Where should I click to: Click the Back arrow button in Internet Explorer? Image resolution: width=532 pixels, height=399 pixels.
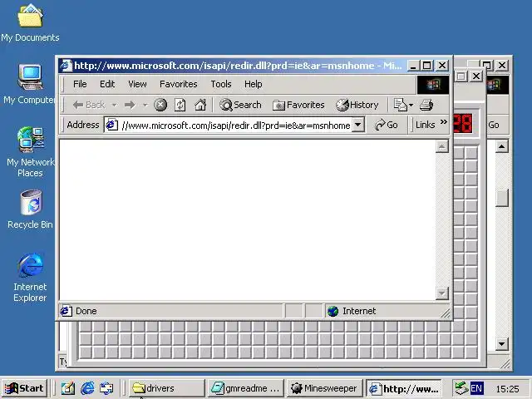click(x=88, y=105)
